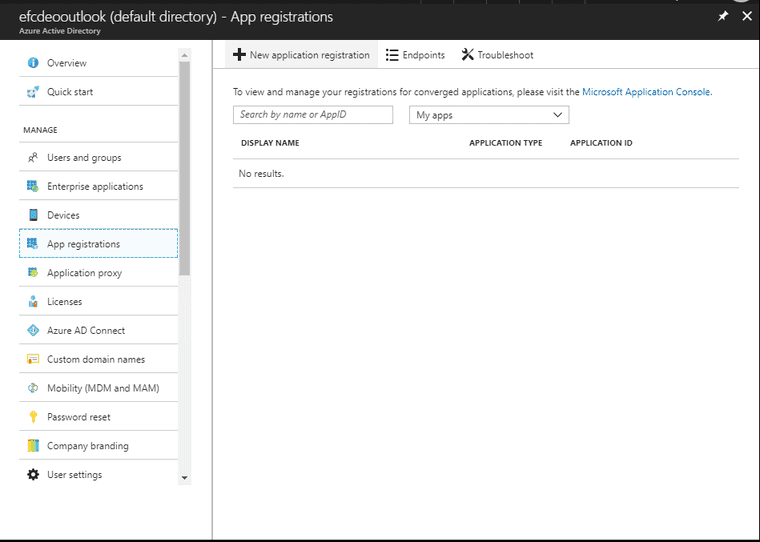Screen dimensions: 760x542
Task: Click the Users and groups icon
Action: (x=33, y=158)
